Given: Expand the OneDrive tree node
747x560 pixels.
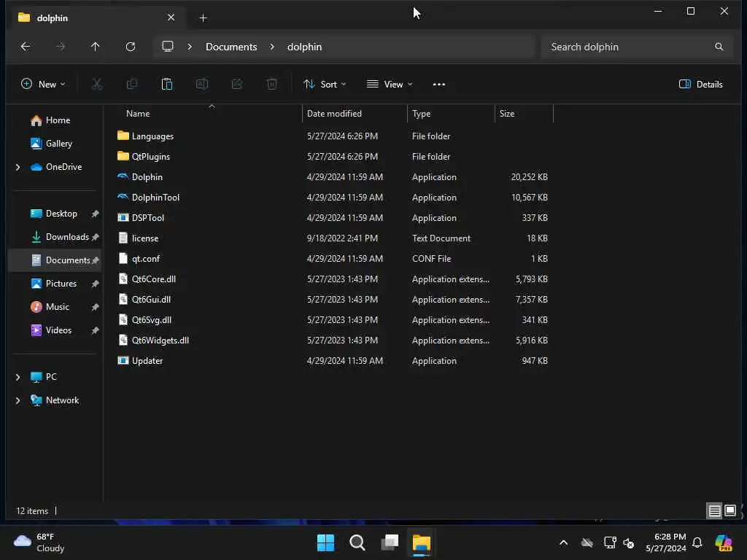Looking at the screenshot, I should tap(18, 167).
